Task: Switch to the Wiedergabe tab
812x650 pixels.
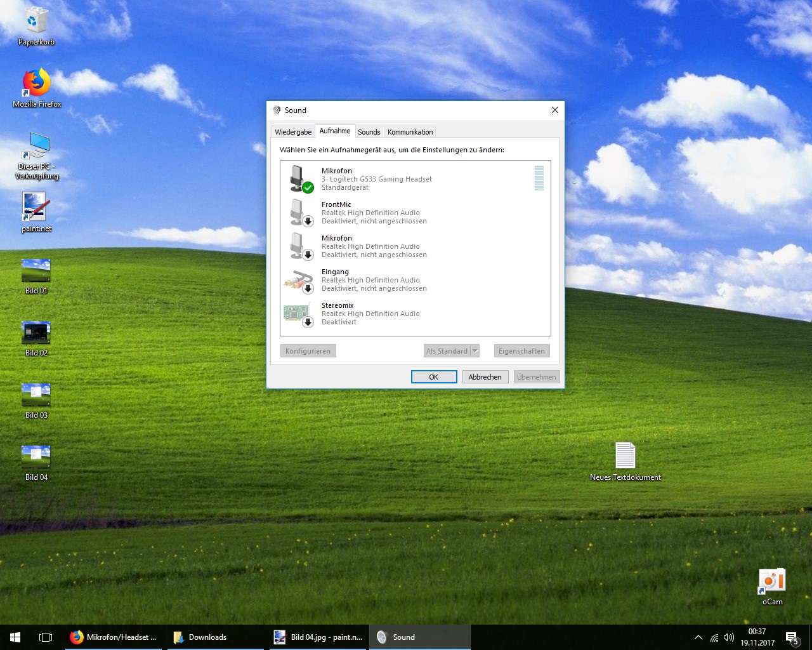Action: click(293, 132)
